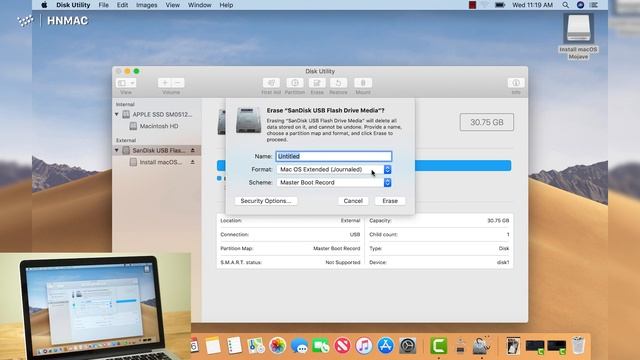This screenshot has width=640, height=360.
Task: Click the Restore toolbar icon
Action: 338,83
